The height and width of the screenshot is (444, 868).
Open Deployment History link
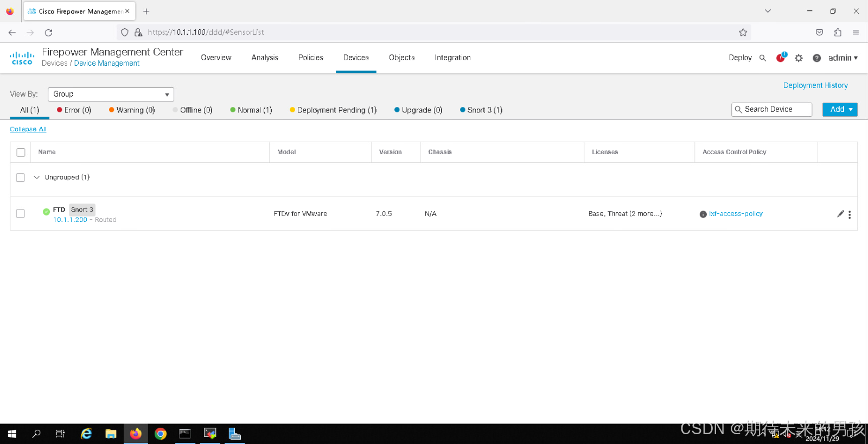[x=815, y=85]
